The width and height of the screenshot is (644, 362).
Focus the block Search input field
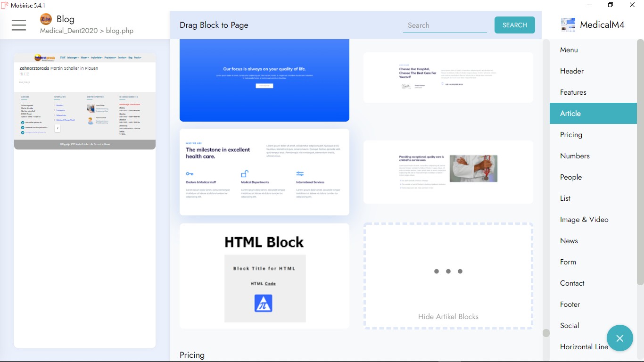445,25
